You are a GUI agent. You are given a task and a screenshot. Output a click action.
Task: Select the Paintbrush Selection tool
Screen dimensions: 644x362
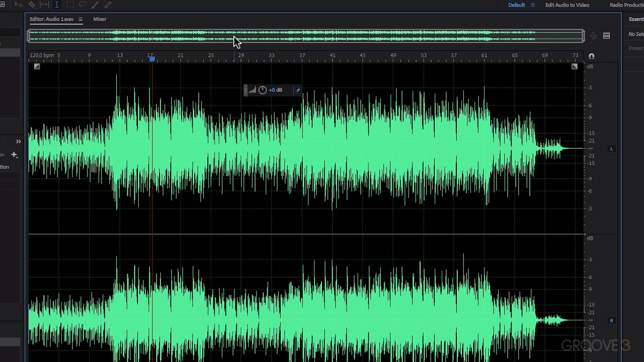point(95,5)
